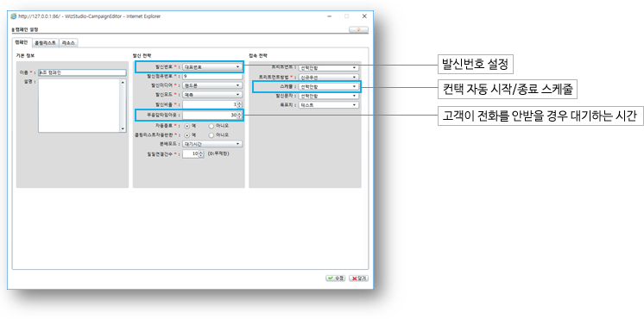
Task: Open the 트리트먼트방법 dropdown showing 신규우선
Action: tap(329, 77)
